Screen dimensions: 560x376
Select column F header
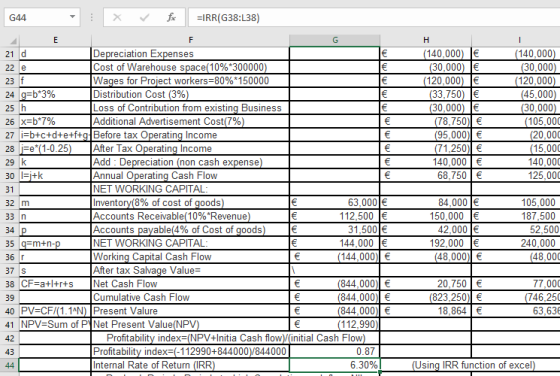[x=190, y=40]
